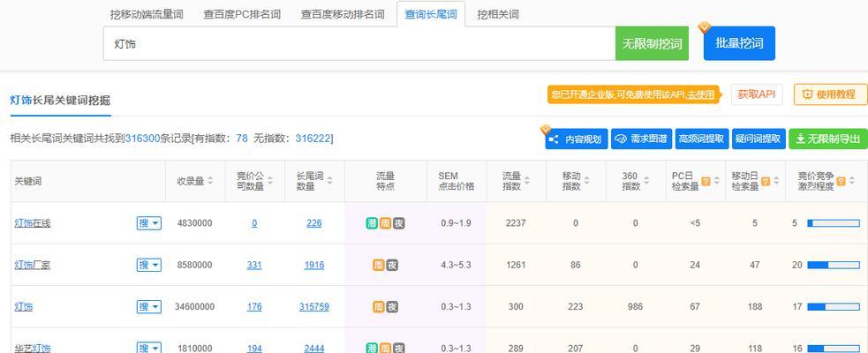868x353 pixels.
Task: Sort by 流量指数 column arrows
Action: tap(527, 181)
